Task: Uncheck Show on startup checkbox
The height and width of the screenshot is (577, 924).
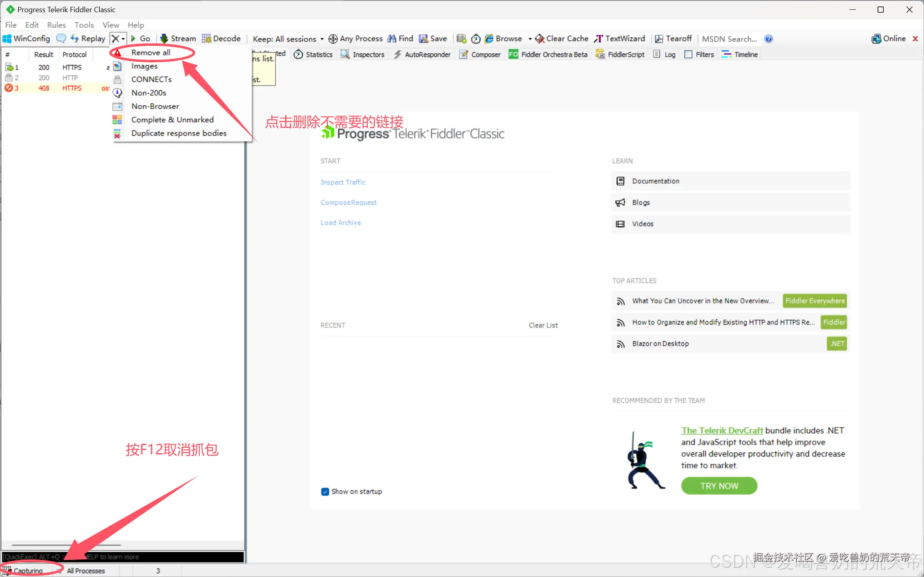Action: [325, 491]
